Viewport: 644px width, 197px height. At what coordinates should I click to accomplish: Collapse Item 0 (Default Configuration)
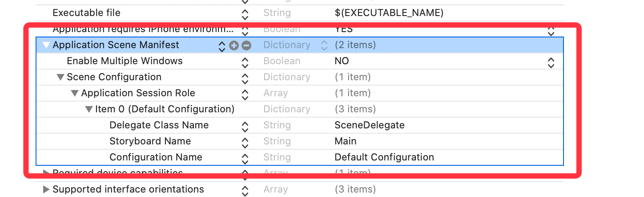(89, 109)
